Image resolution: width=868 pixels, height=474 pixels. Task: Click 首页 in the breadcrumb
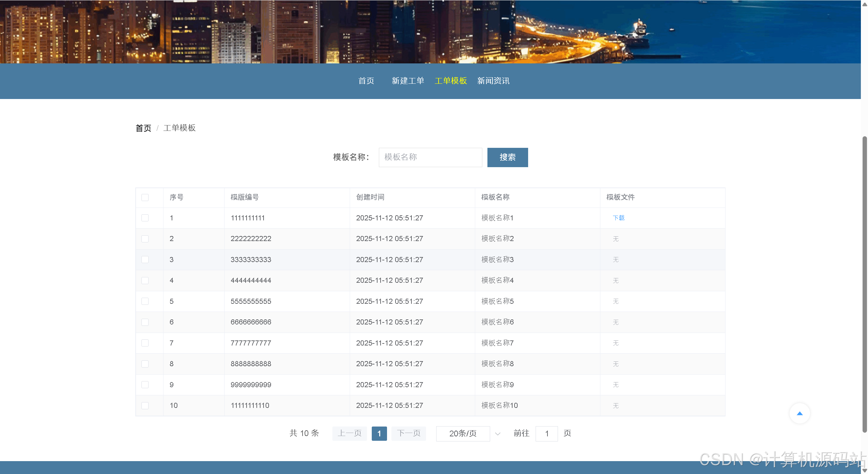(143, 128)
